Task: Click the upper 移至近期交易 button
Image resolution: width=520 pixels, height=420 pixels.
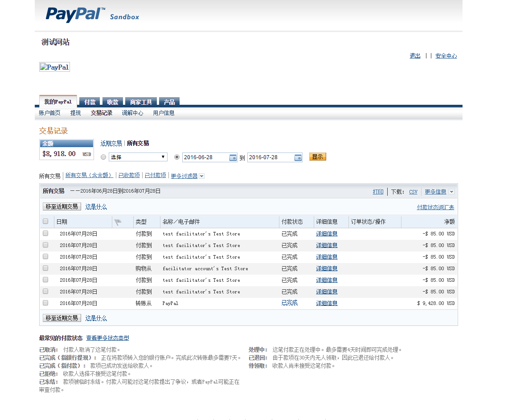Action: tap(61, 207)
